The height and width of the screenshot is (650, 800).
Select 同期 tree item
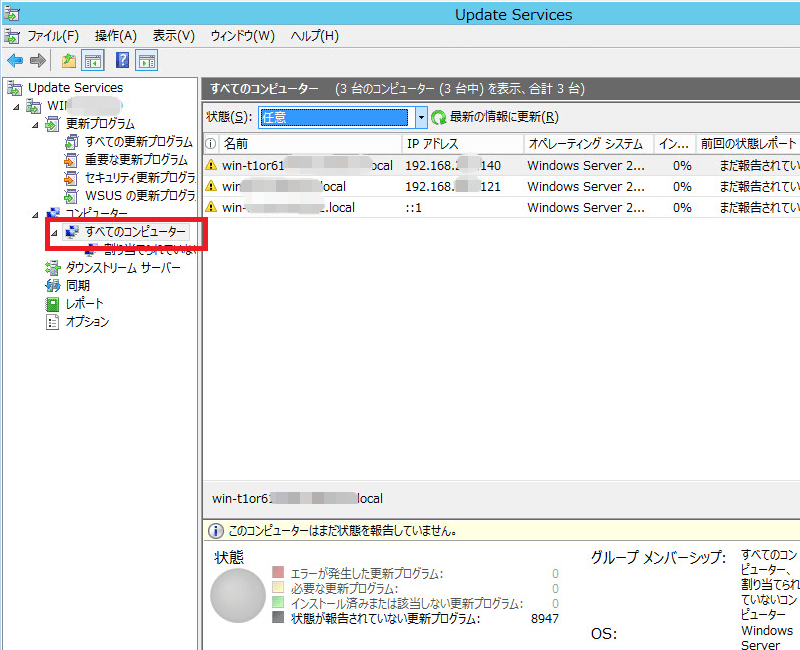[78, 286]
